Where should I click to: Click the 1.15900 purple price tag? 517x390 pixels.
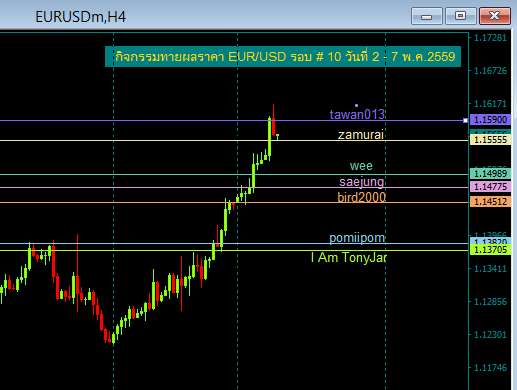490,119
